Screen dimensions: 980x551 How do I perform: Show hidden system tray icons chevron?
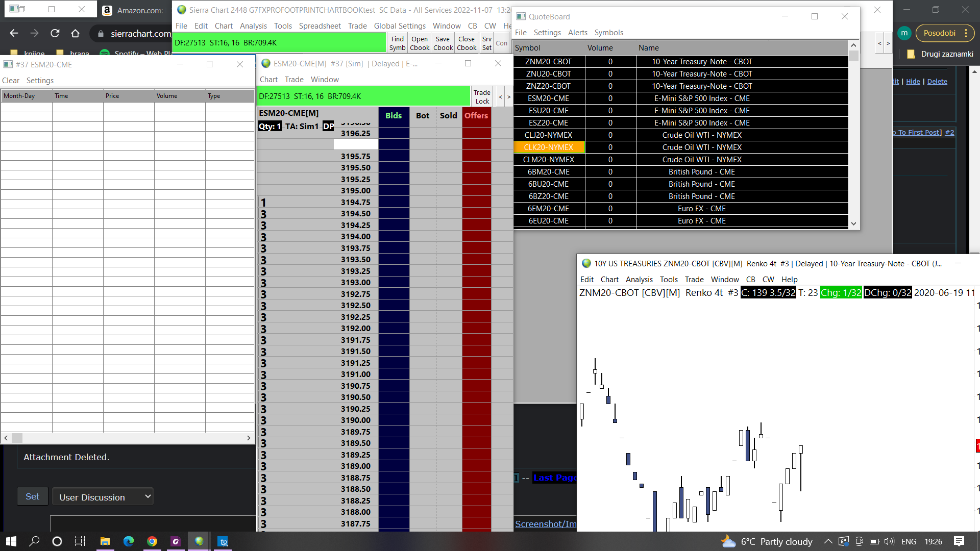click(x=828, y=541)
